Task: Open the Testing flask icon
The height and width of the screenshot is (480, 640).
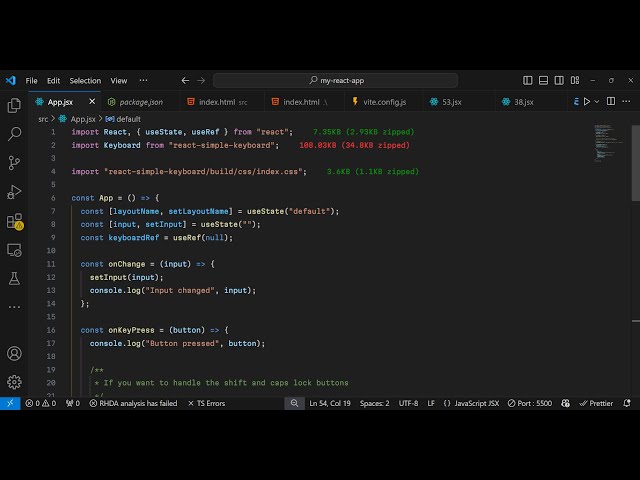Action: coord(14,278)
